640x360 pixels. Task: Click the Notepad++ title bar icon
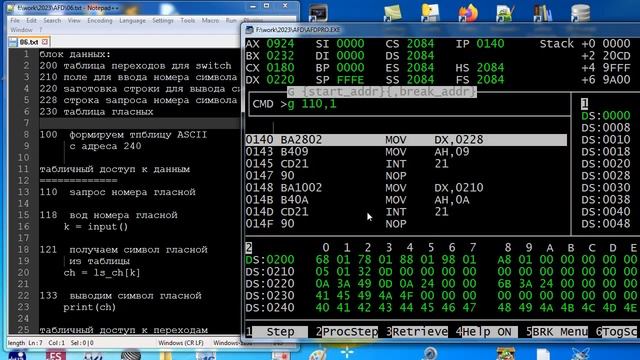tap(11, 8)
